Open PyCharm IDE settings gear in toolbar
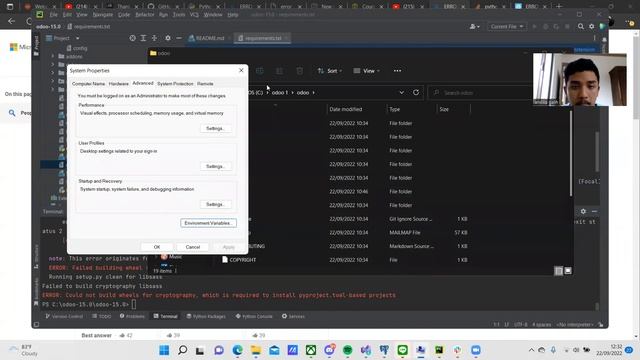This screenshot has width=640, height=360. (x=591, y=27)
